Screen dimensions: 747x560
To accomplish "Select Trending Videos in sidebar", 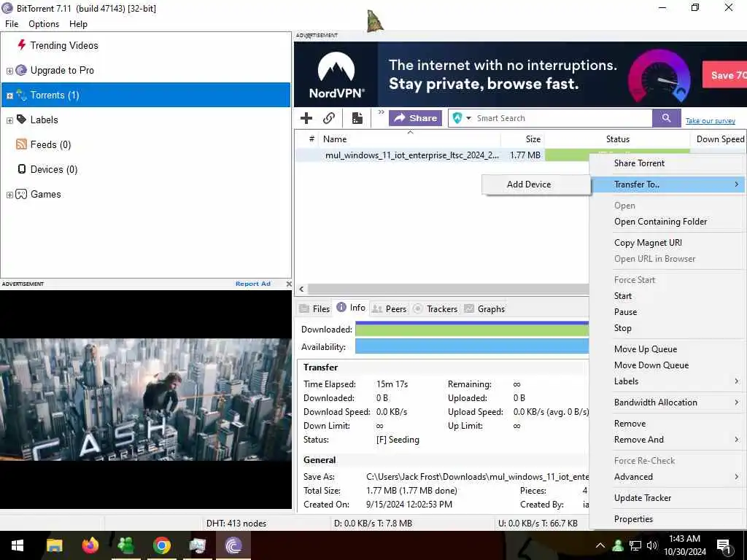I will tap(64, 45).
